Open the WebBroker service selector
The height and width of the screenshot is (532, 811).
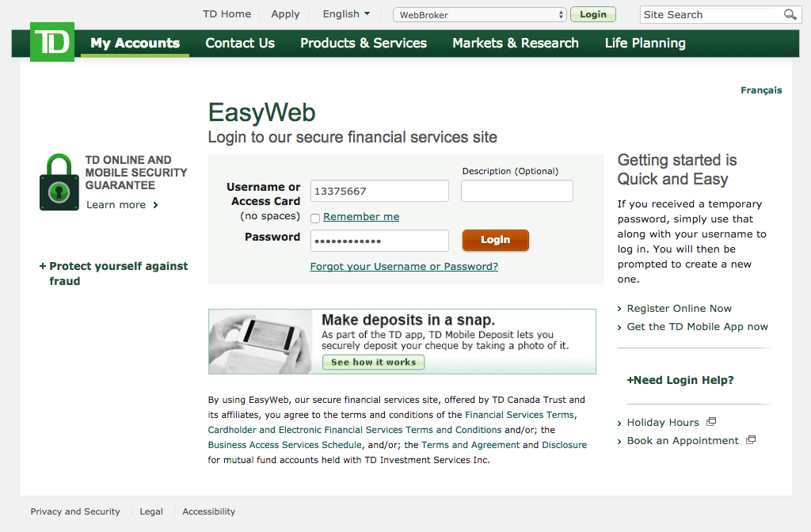click(479, 15)
